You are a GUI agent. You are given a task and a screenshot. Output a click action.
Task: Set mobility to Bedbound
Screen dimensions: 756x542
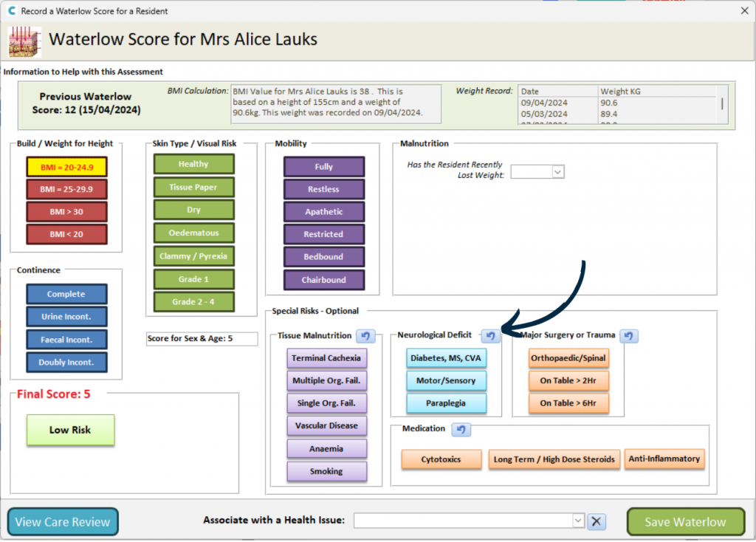point(324,257)
